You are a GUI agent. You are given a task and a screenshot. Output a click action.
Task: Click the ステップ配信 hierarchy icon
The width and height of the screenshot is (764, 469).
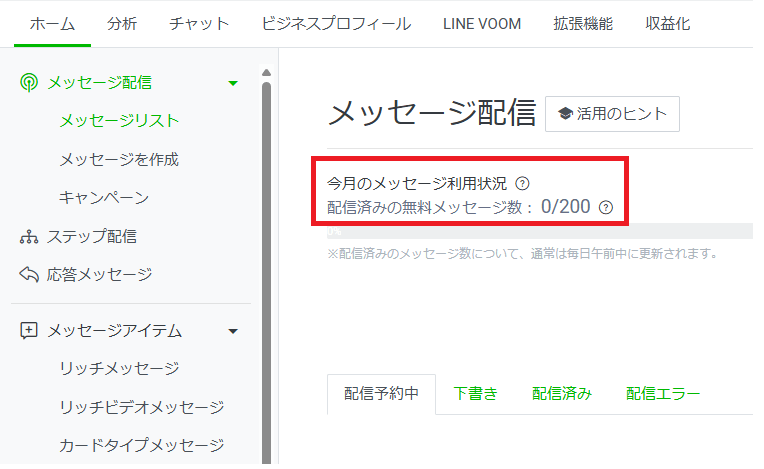(x=29, y=237)
